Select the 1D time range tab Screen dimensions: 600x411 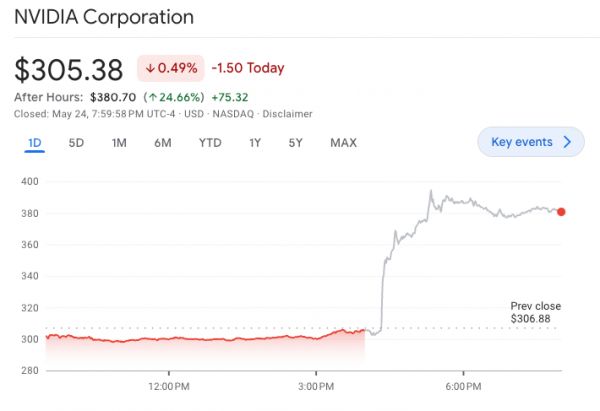34,142
